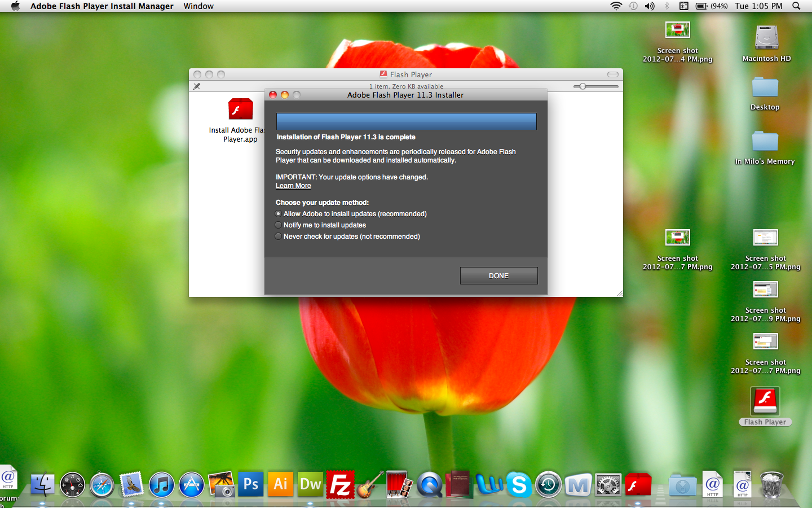Open the Holy Scriptures book icon in Dock
812x508 pixels.
[x=458, y=484]
